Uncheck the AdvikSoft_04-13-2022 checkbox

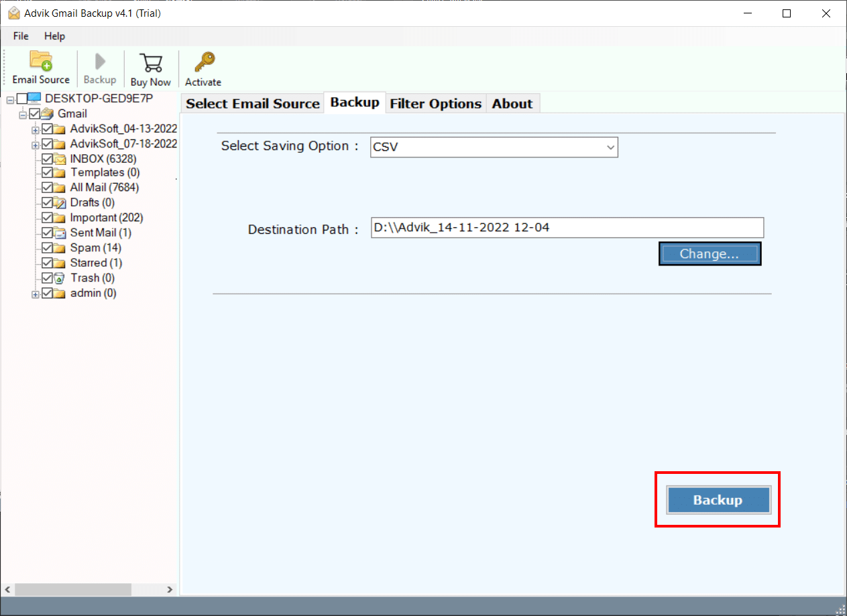click(48, 129)
